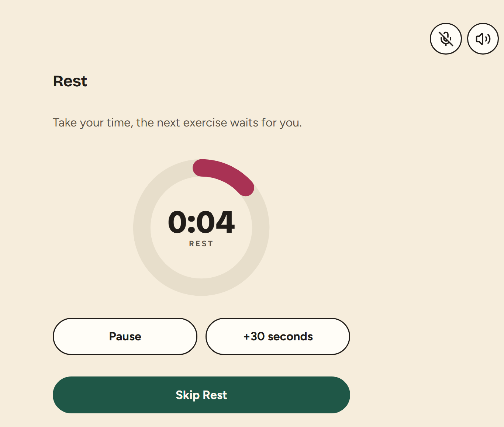Click the 0:04 countdown digits
The height and width of the screenshot is (427, 504).
tap(201, 222)
